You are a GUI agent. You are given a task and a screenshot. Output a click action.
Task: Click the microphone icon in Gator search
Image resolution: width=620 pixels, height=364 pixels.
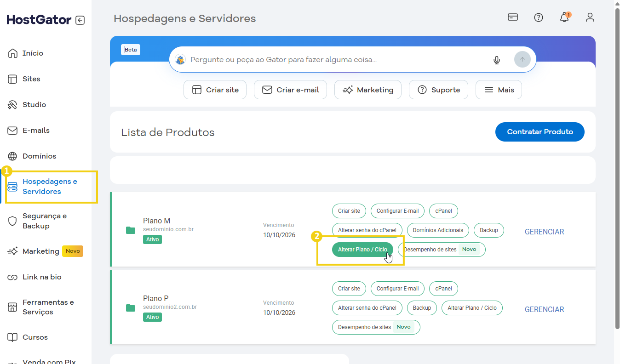[x=497, y=60]
